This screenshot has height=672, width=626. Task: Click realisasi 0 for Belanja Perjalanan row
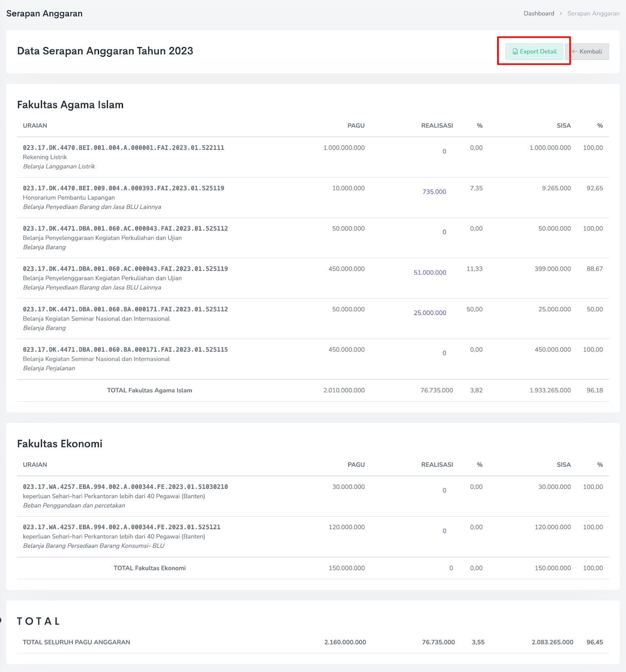click(x=444, y=353)
